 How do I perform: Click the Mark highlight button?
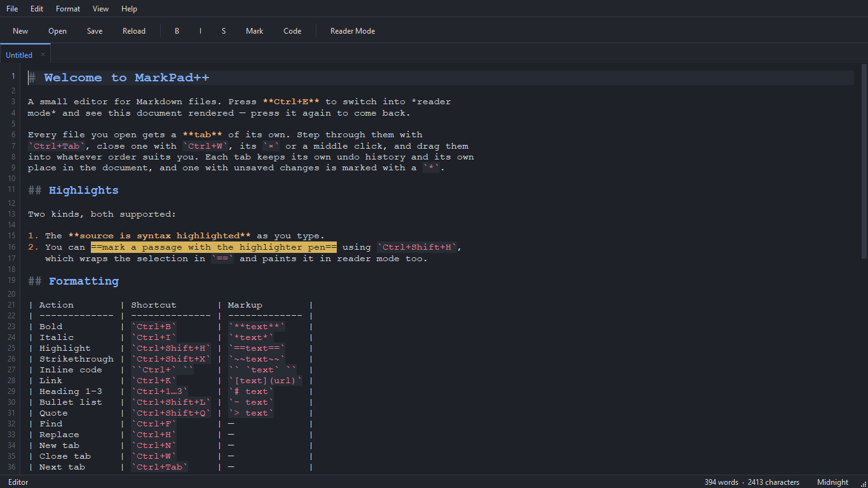point(254,31)
